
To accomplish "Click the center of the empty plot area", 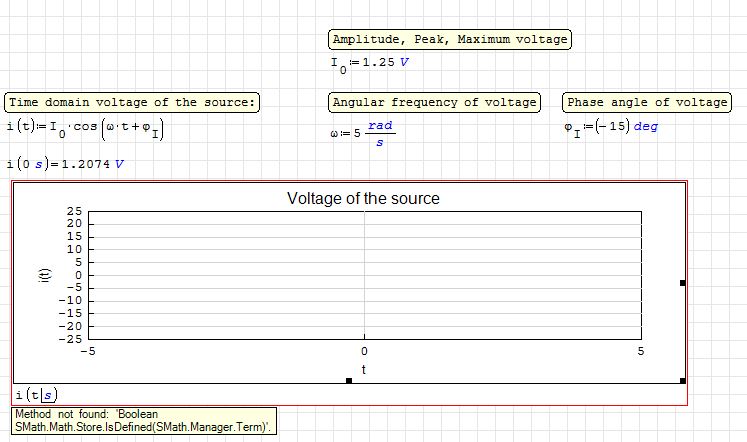I will pyautogui.click(x=363, y=275).
